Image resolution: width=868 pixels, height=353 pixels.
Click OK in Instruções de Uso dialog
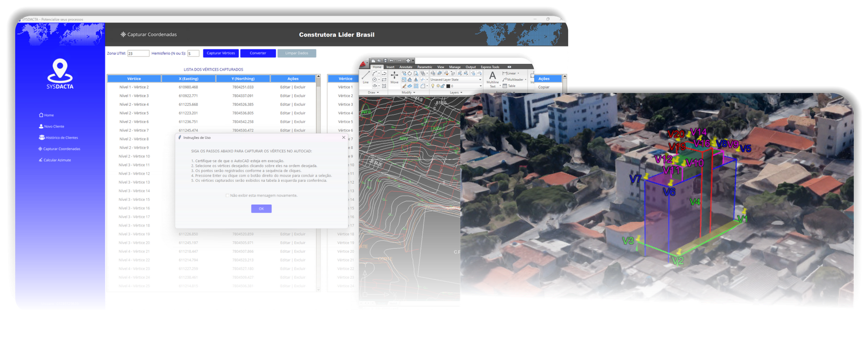[x=261, y=209]
